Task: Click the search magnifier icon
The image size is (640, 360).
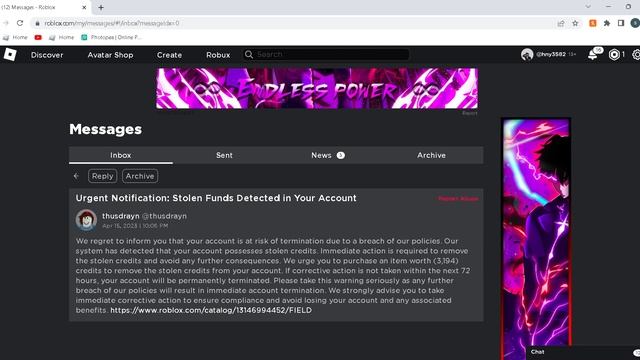Action: [249, 54]
